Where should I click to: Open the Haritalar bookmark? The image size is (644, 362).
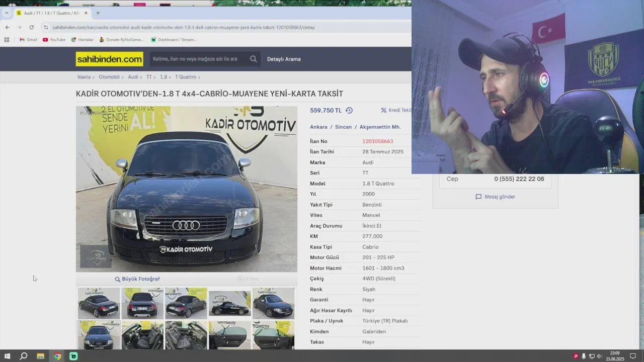click(x=82, y=40)
